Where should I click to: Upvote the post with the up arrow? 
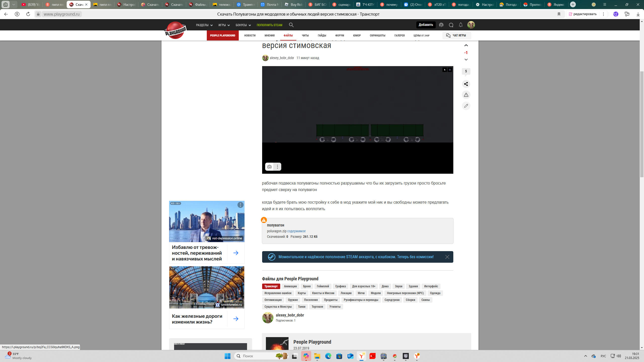click(x=466, y=45)
